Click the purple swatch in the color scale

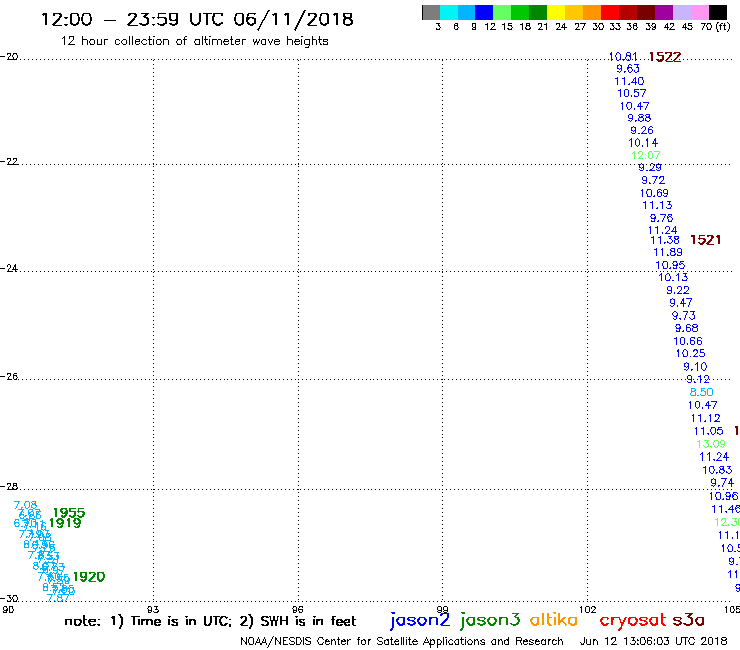coord(664,12)
